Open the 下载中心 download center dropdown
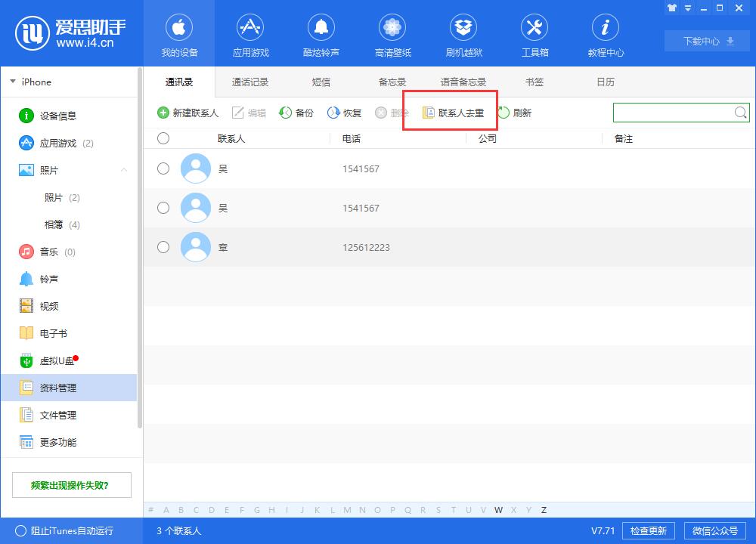 pyautogui.click(x=705, y=42)
